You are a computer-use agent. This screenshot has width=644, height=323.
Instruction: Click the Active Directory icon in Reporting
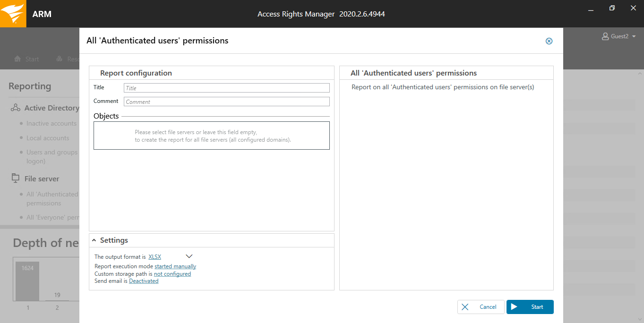coord(16,108)
